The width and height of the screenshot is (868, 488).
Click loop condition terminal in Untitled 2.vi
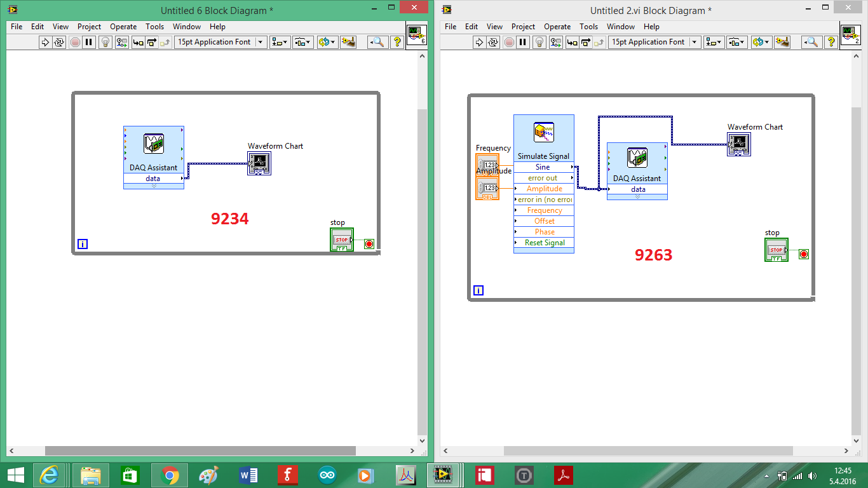tap(804, 254)
